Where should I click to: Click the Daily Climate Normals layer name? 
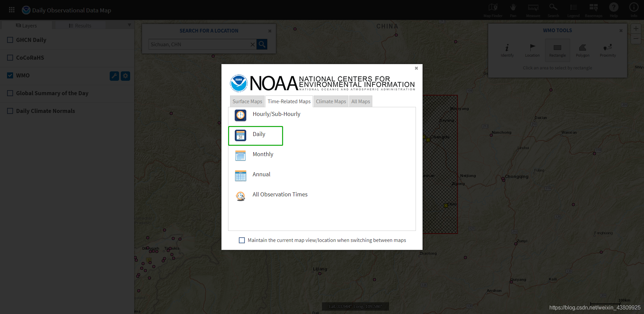point(46,111)
